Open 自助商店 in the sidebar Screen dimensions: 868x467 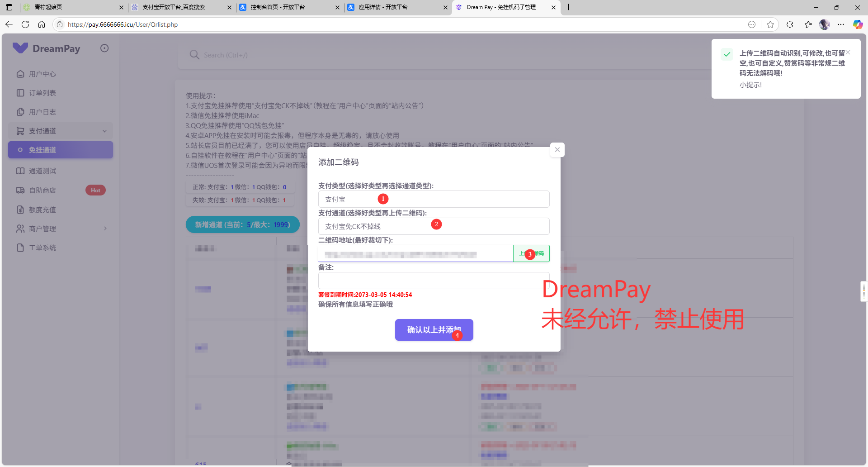pos(42,190)
